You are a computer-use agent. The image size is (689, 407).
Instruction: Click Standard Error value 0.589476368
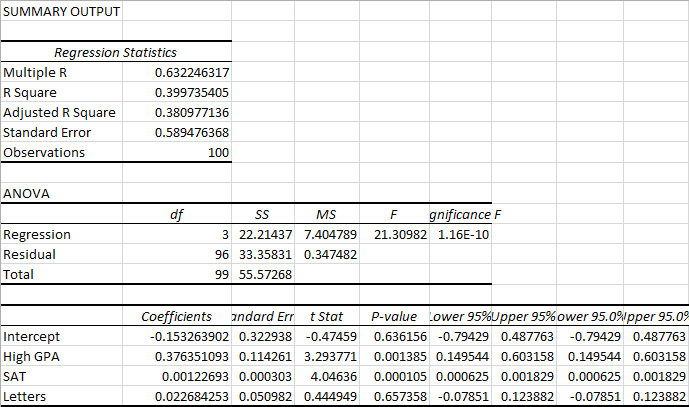pos(177,132)
